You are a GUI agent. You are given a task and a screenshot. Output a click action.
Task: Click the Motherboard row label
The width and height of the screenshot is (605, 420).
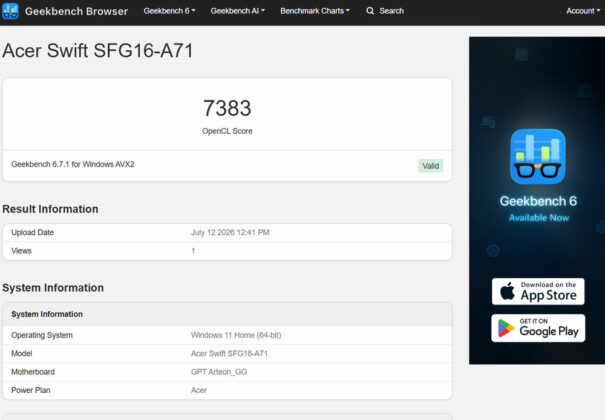click(x=33, y=372)
